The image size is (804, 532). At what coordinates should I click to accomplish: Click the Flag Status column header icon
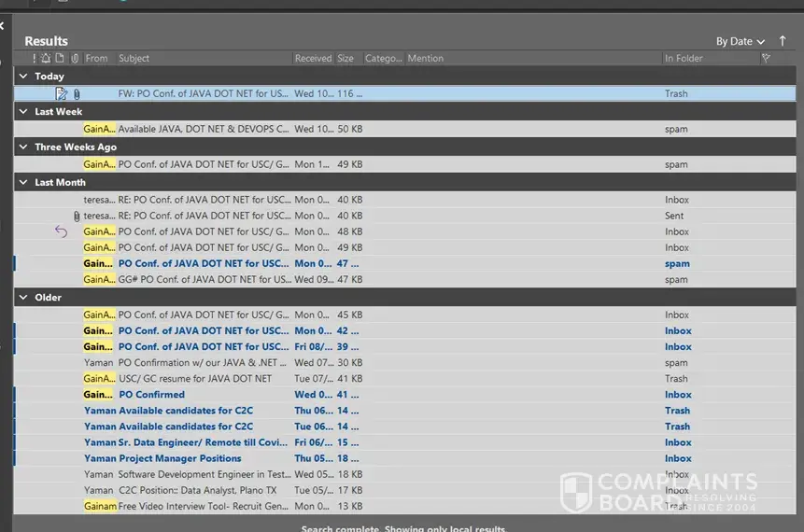tap(766, 58)
